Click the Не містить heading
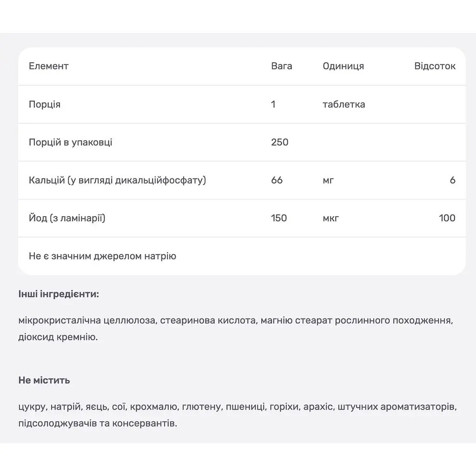Image resolution: width=476 pixels, height=476 pixels. click(44, 380)
